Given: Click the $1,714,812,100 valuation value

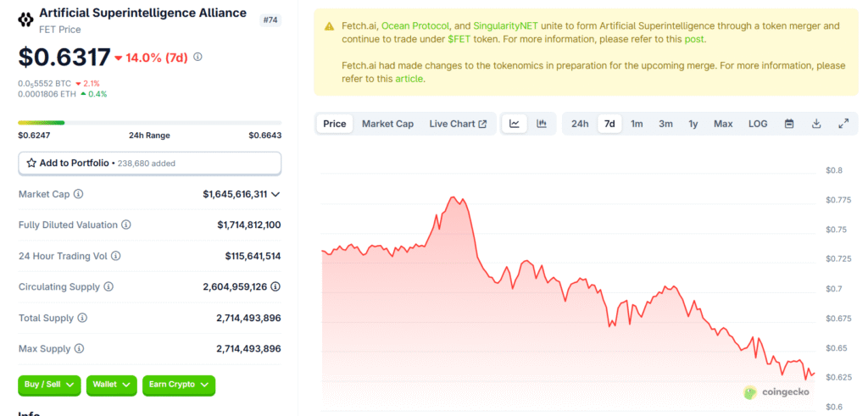Looking at the screenshot, I should 249,225.
